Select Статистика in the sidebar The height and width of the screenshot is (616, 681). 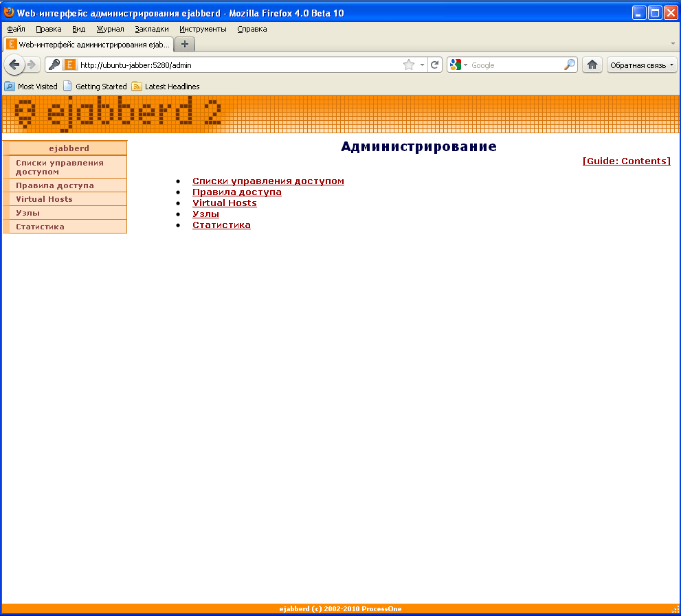click(x=65, y=227)
